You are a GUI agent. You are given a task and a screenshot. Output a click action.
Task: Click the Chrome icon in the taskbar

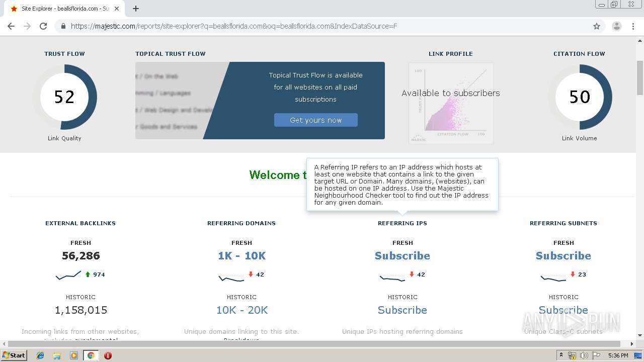coord(91,355)
